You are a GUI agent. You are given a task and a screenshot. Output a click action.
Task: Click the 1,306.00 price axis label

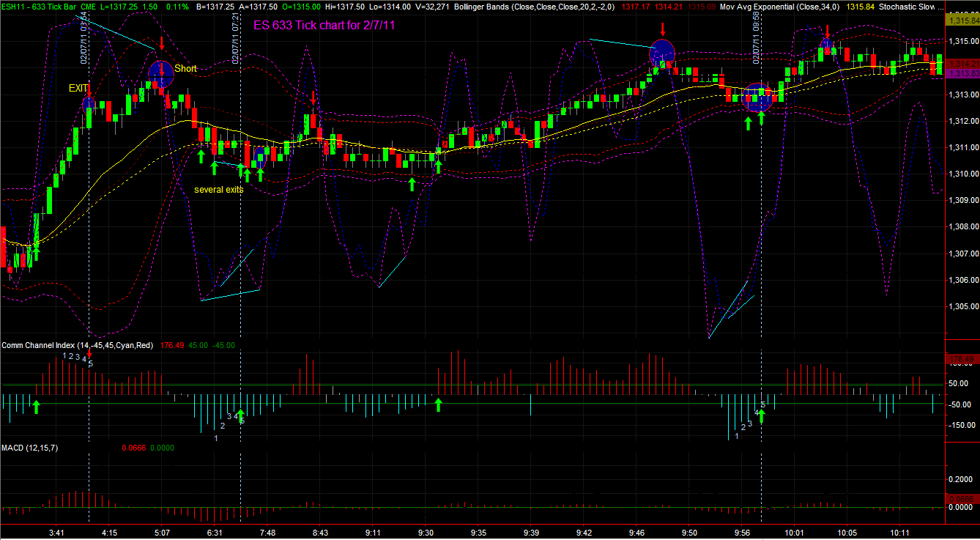click(963, 280)
